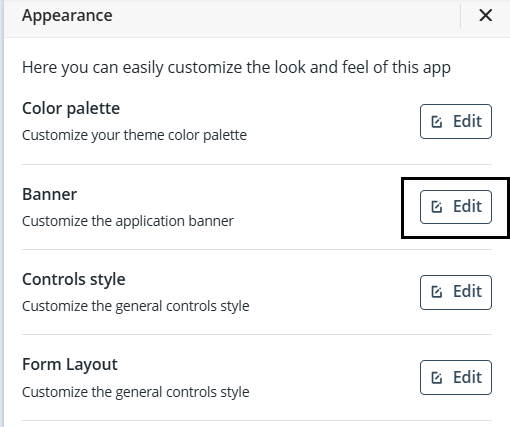Edit the Controls style settings
This screenshot has width=510, height=427.
456,292
